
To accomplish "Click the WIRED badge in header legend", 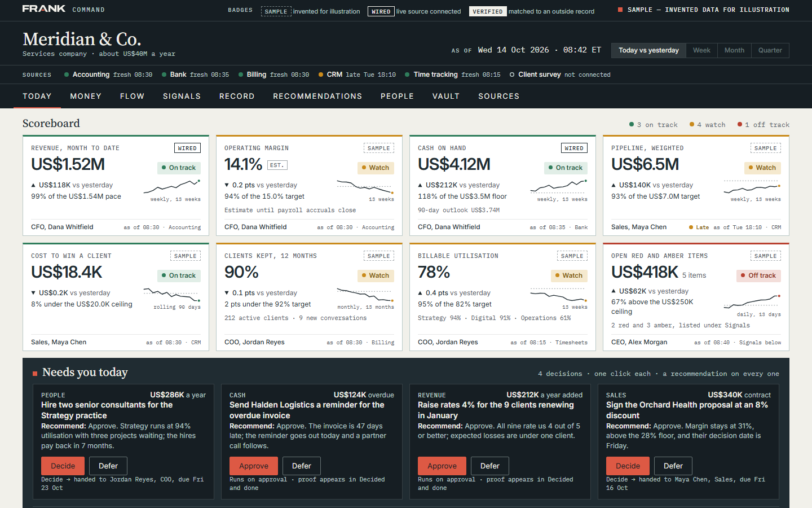I will coord(381,11).
